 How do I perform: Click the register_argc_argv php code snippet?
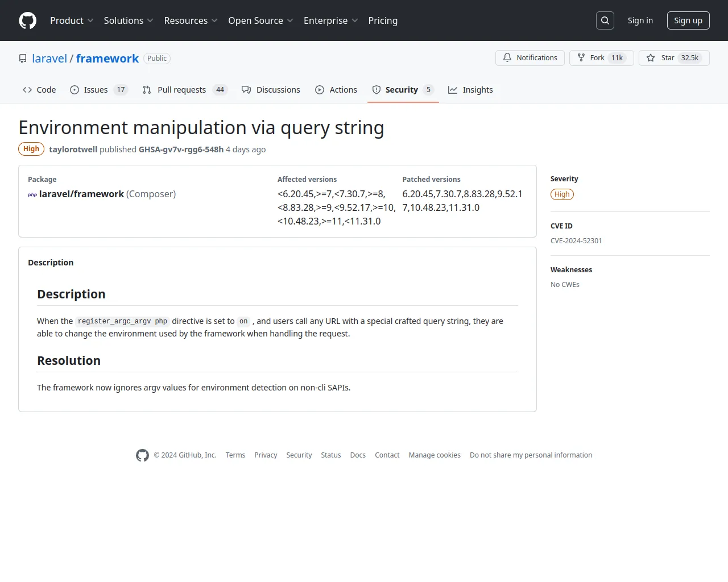(122, 321)
